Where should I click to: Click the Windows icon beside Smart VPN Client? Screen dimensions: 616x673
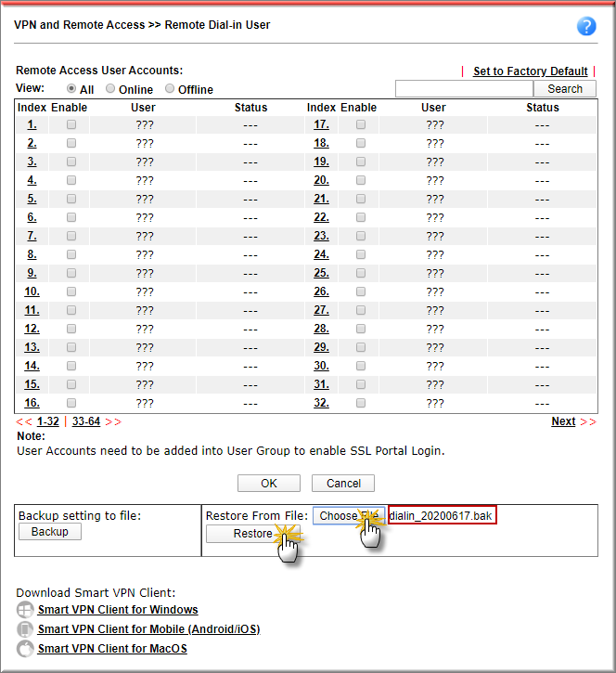(x=25, y=610)
